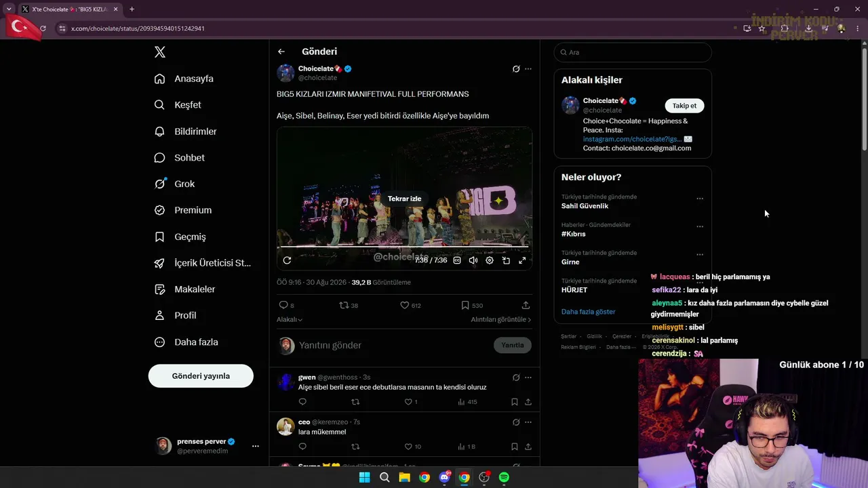Reply to ceo's comment
This screenshot has width=868, height=488.
302,447
